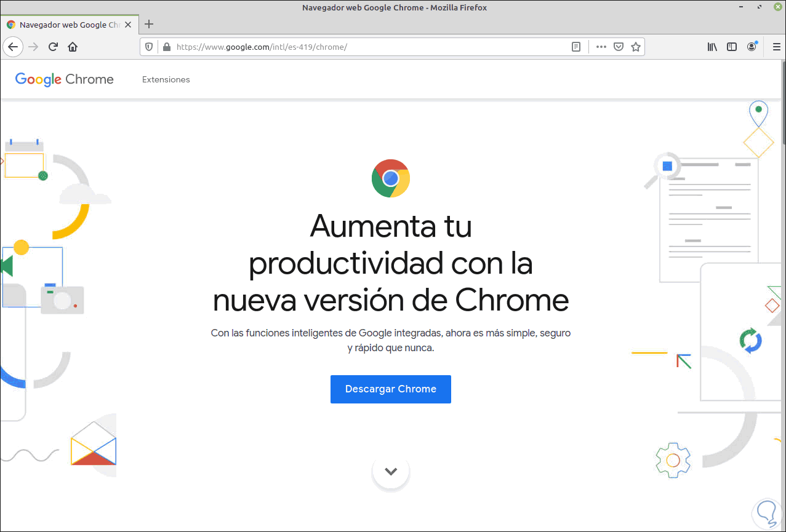Click the colorful Chrome logo
The image size is (786, 532).
point(391,178)
